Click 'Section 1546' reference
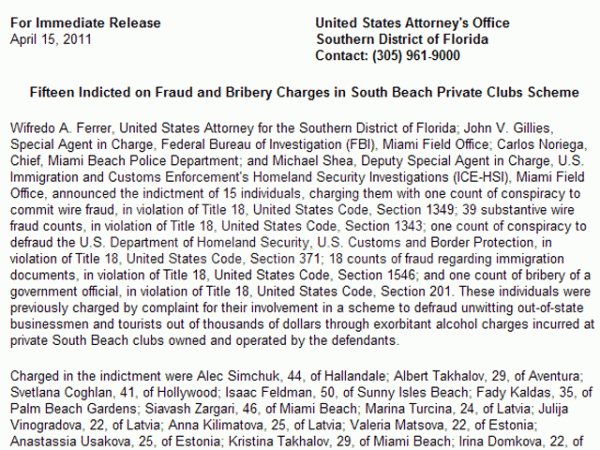 point(377,275)
